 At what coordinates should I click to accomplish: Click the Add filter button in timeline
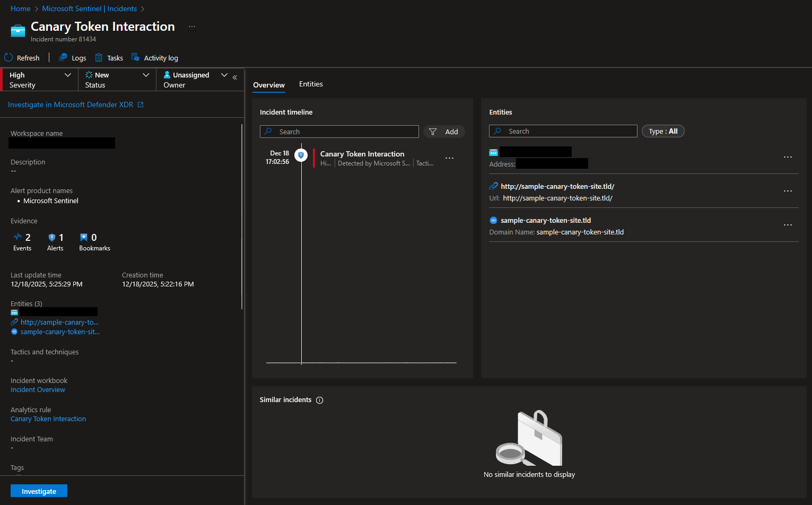click(444, 132)
